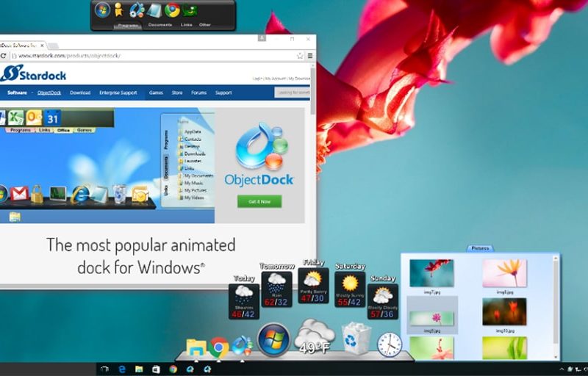The height and width of the screenshot is (376, 588).
Task: Click the ObjectDock icon in the bottom dock
Action: pos(242,345)
